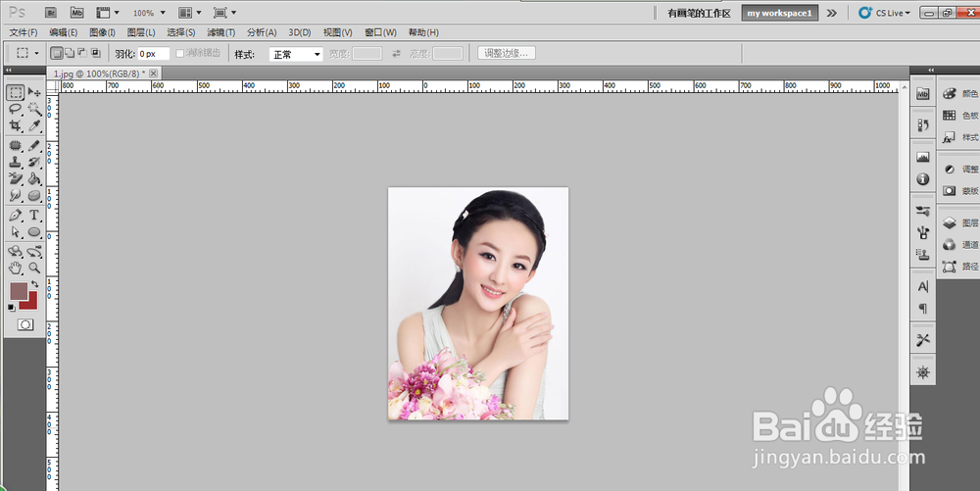This screenshot has height=491, width=980.
Task: Open the 路径 paths panel
Action: pyautogui.click(x=958, y=267)
